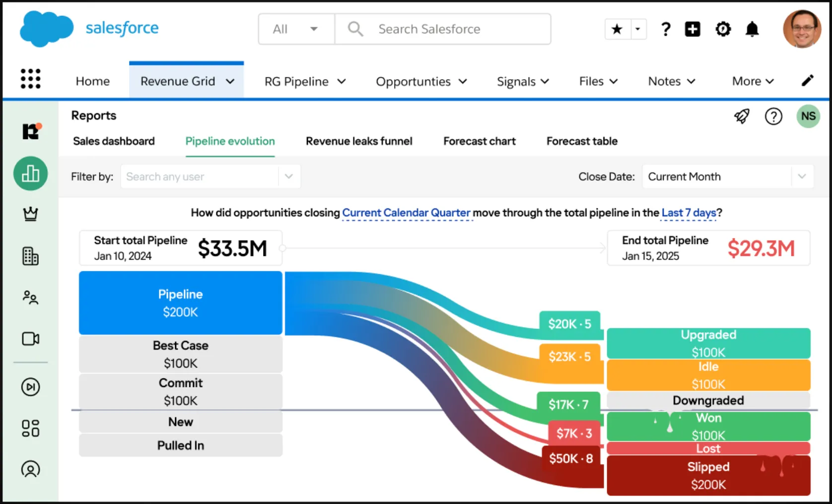Expand the Revenue Grid tab chevron

click(230, 81)
